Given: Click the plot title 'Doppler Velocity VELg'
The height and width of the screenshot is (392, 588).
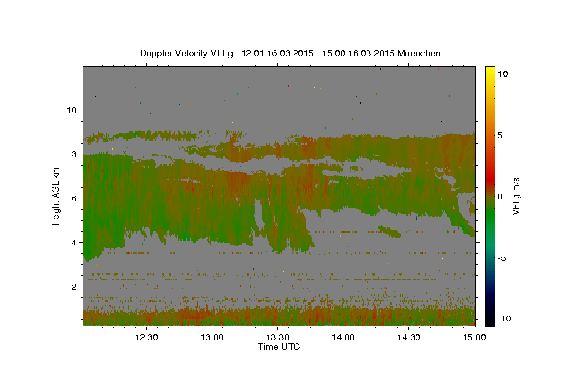Looking at the screenshot, I should [x=188, y=53].
